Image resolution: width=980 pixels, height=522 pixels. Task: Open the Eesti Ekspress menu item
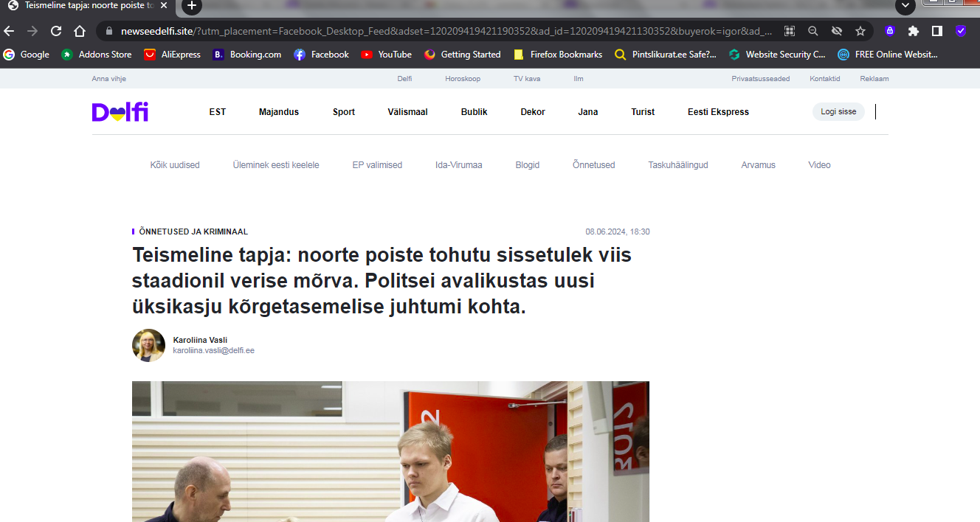coord(718,112)
